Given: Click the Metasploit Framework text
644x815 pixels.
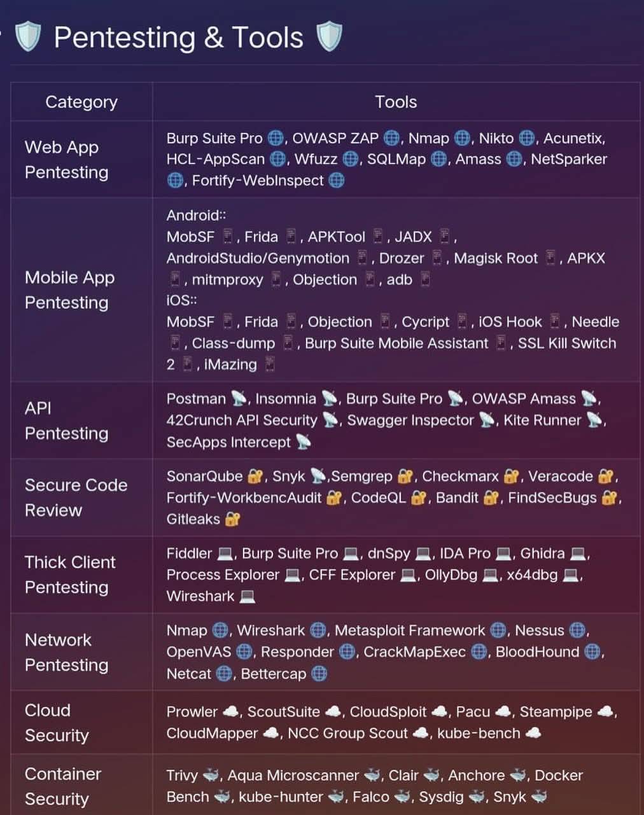Looking at the screenshot, I should coord(410,630).
